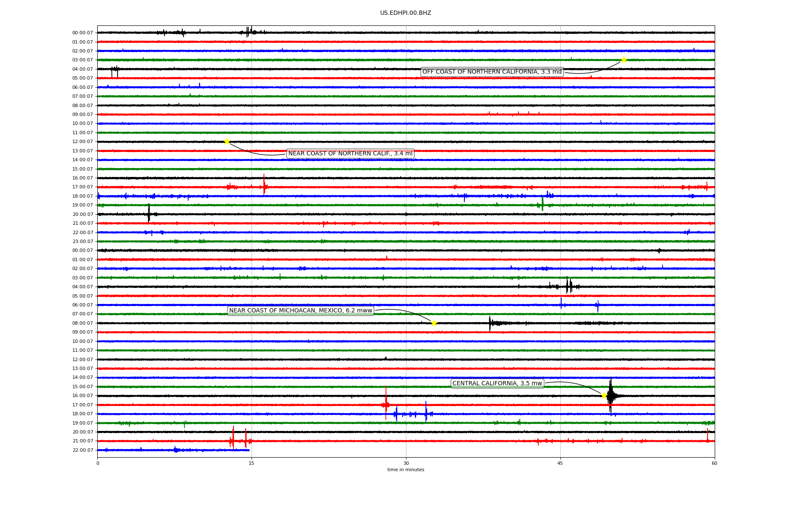This screenshot has height=508, width=812.
Task: Click the yellow star for the 3.3 md event
Action: 623,60
